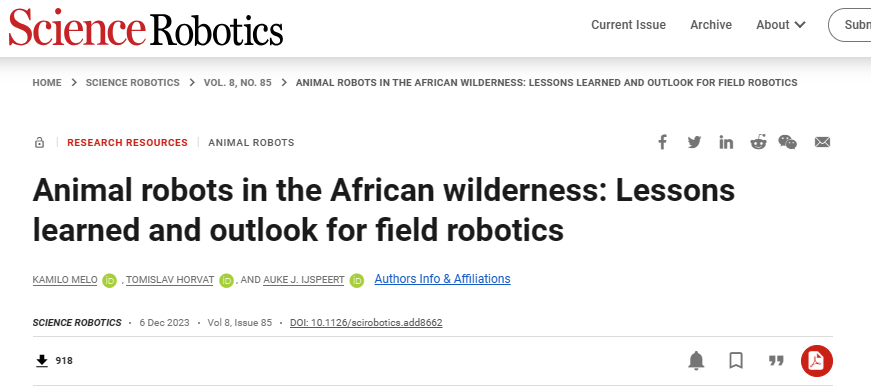871x386 pixels.
Task: Open the Research Resources category link
Action: (x=127, y=143)
